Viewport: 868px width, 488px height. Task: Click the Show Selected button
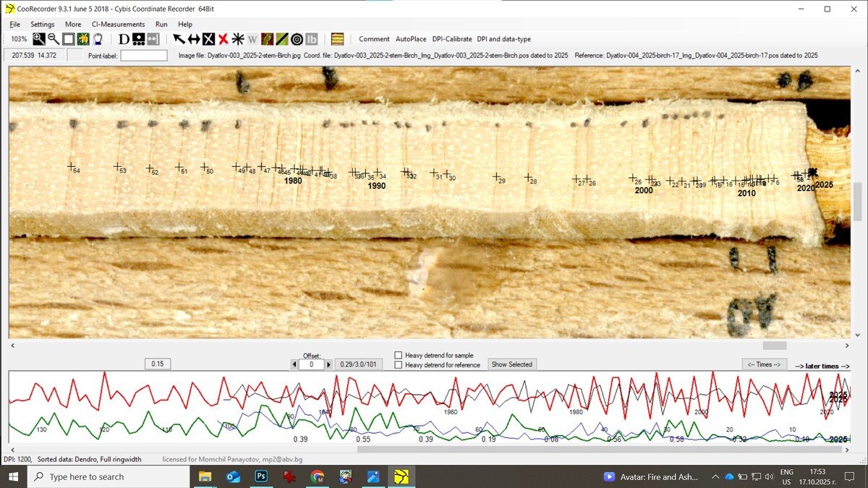pyautogui.click(x=511, y=364)
